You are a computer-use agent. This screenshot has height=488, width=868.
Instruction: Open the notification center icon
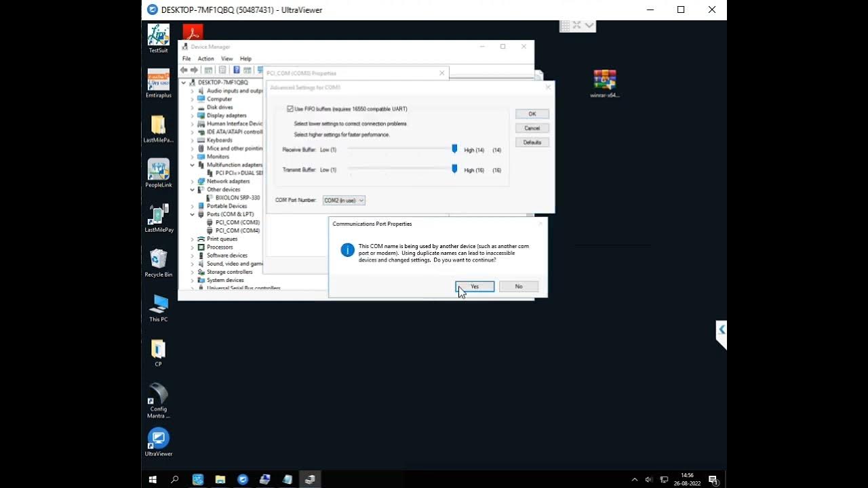[713, 479]
